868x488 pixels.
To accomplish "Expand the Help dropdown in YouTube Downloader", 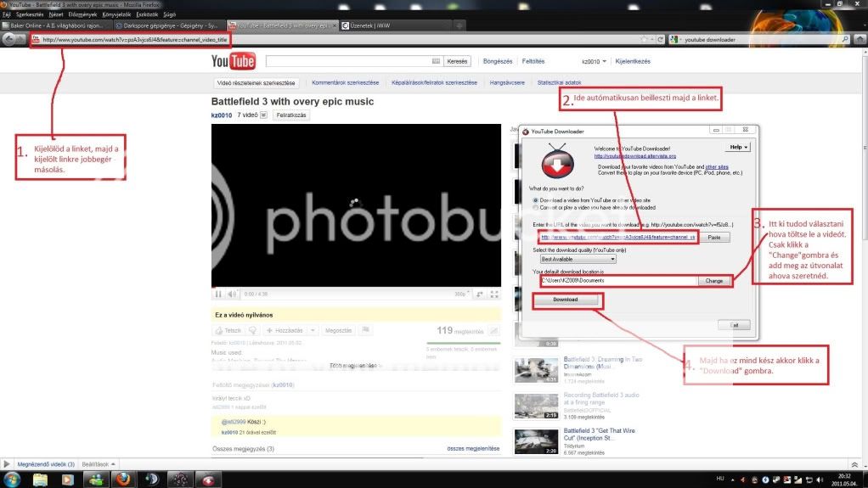I will click(x=736, y=147).
